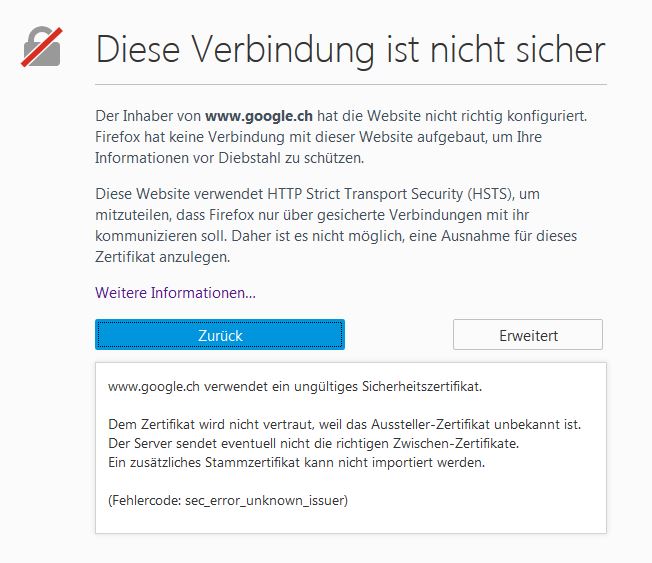Open the Erweitert options button
This screenshot has width=652, height=563.
click(527, 335)
